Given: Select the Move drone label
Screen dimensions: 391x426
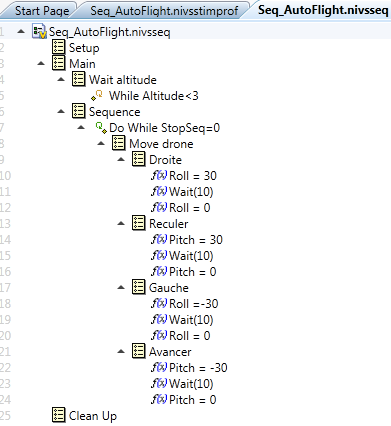Looking at the screenshot, I should [x=161, y=144].
